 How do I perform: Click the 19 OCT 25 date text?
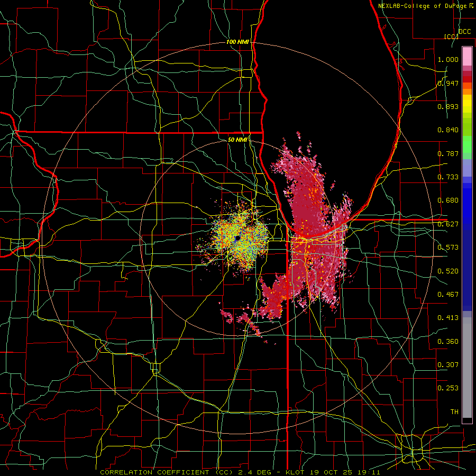(330, 472)
